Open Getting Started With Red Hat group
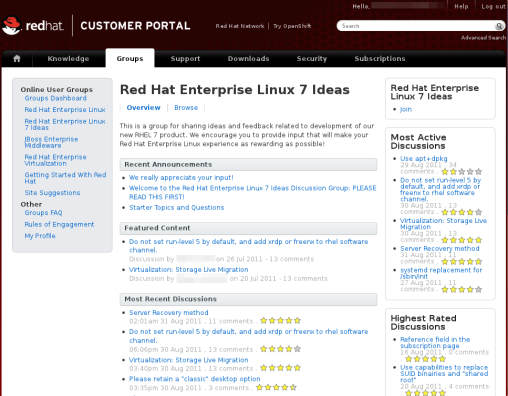The height and width of the screenshot is (396, 508). point(65,178)
